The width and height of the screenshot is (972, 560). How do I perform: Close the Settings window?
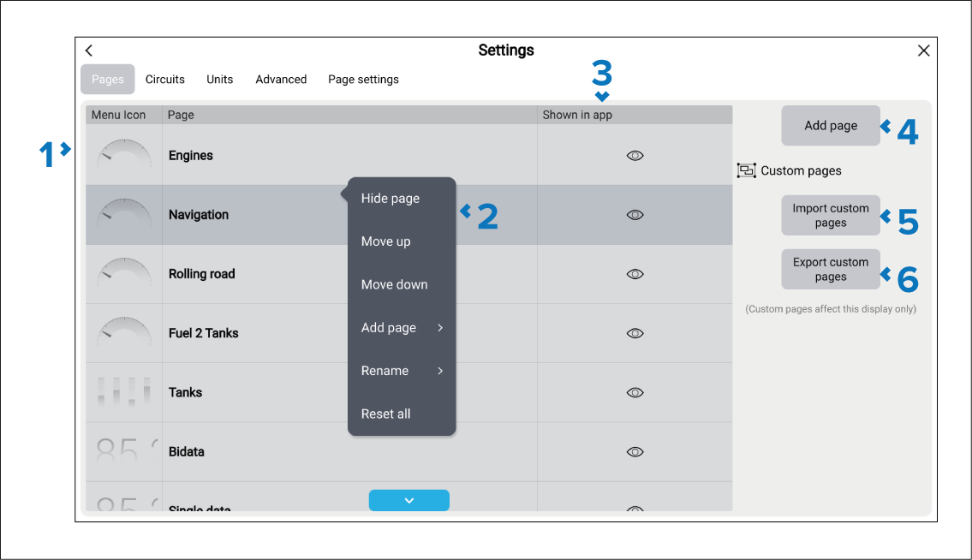[923, 51]
